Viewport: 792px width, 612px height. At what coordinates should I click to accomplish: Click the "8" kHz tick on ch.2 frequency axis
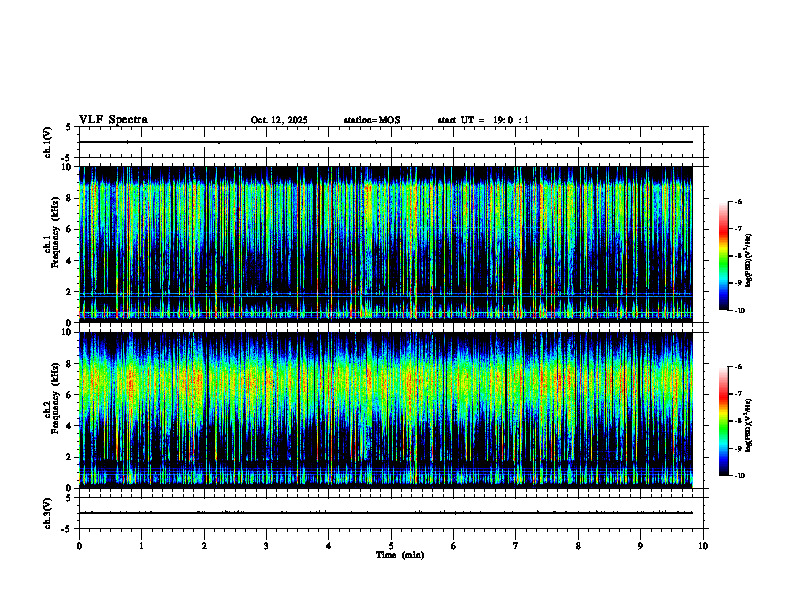coord(70,364)
